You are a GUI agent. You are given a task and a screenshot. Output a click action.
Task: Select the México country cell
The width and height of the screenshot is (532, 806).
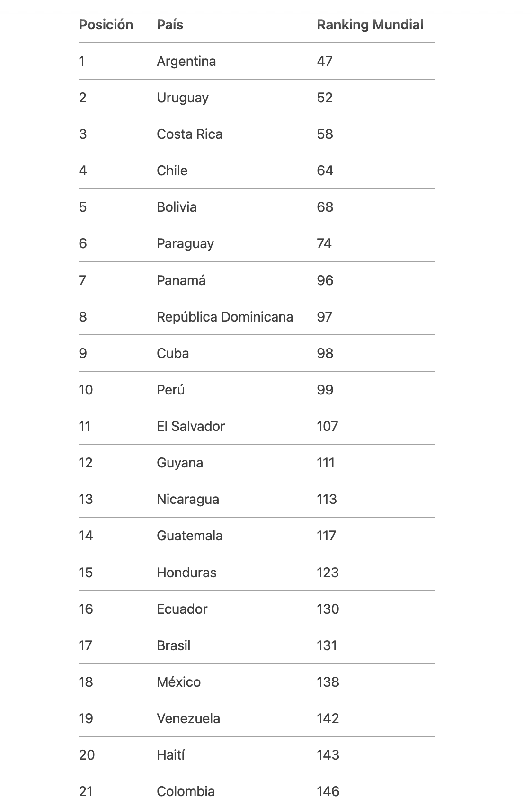click(178, 682)
